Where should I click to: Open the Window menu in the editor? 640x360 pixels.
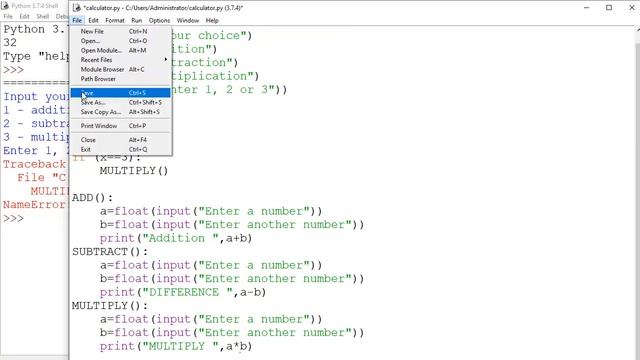pyautogui.click(x=188, y=20)
